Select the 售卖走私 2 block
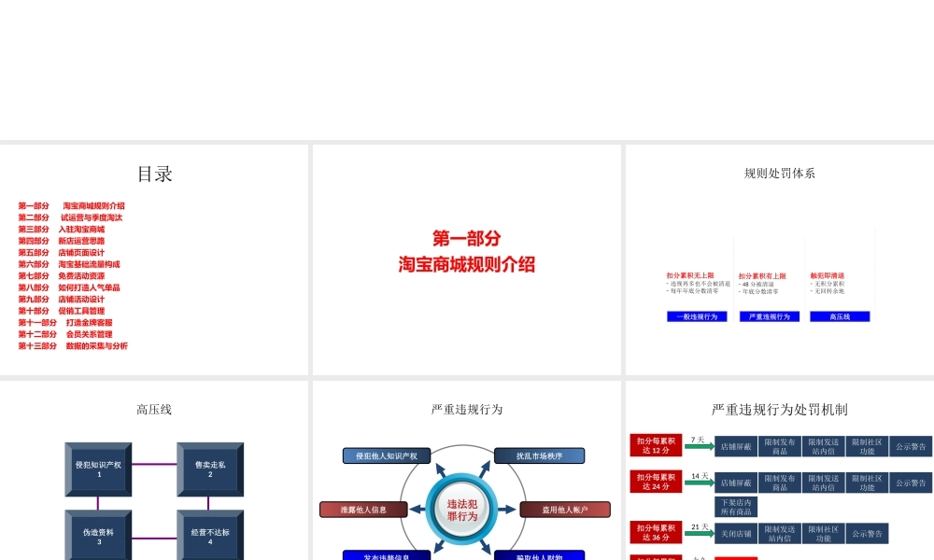Screen dimensions: 934x560 click(x=210, y=469)
